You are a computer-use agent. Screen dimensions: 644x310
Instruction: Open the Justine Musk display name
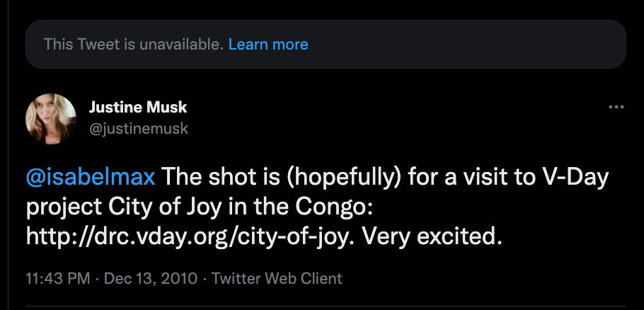point(137,108)
